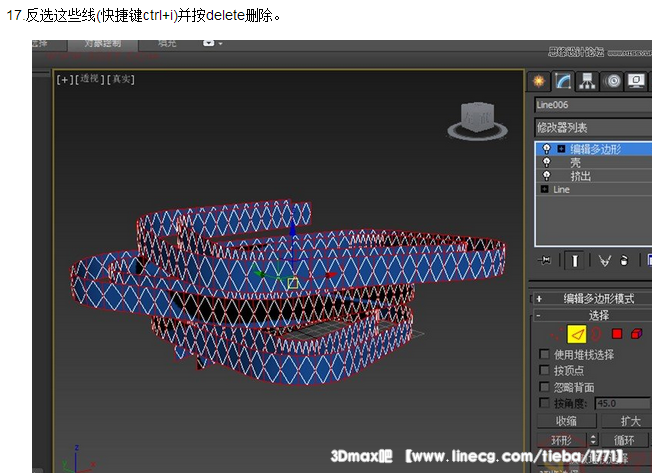Toggle Show End Result icon

(575, 261)
